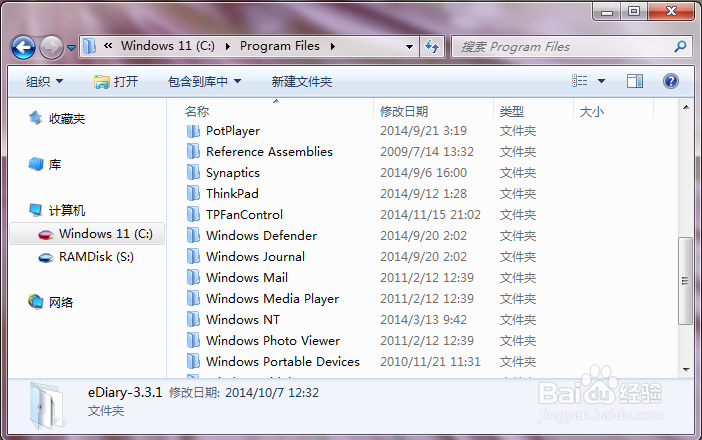Click date 2009/7/14 13:32 cell
The height and width of the screenshot is (440, 702).
coord(427,152)
